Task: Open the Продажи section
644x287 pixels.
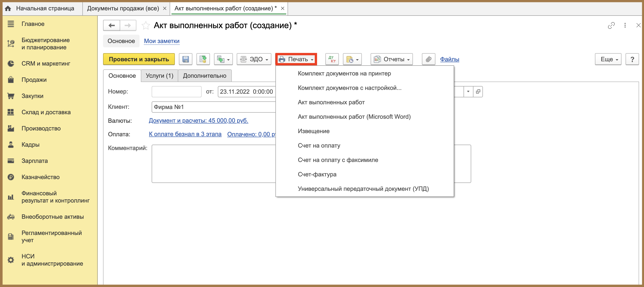Action: (34, 80)
